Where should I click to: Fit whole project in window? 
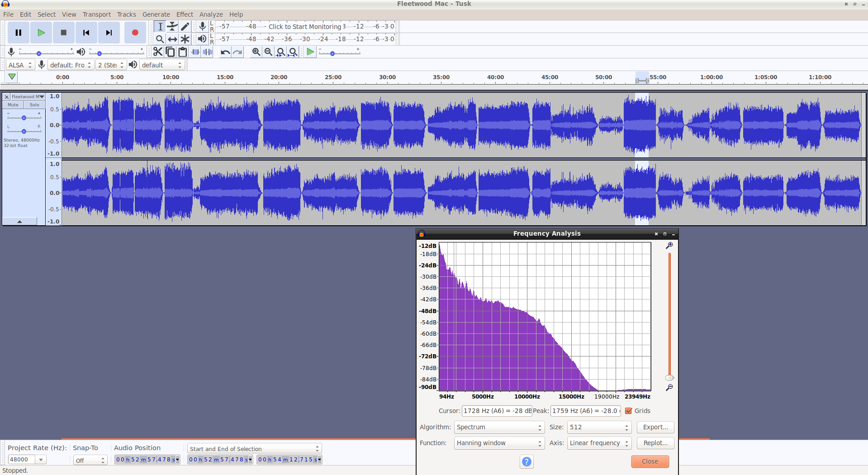coord(293,52)
